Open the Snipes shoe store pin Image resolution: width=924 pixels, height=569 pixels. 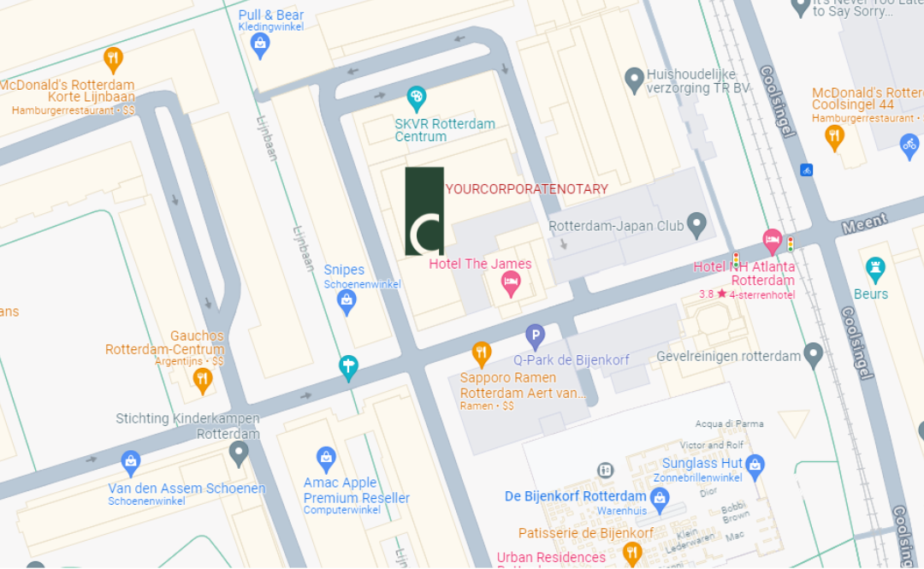point(346,303)
